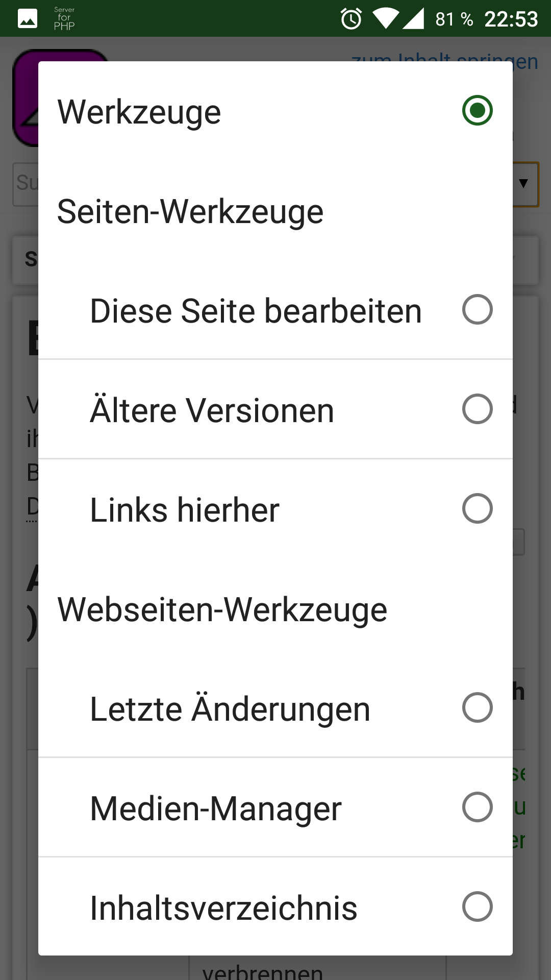The height and width of the screenshot is (980, 551).
Task: Select the 'Letzte Änderungen' radio button
Action: click(477, 707)
